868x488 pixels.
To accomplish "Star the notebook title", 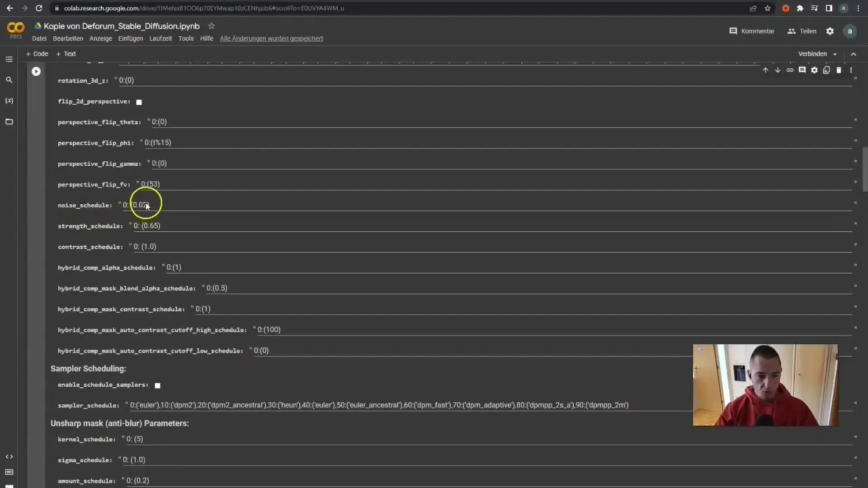I will (x=211, y=26).
